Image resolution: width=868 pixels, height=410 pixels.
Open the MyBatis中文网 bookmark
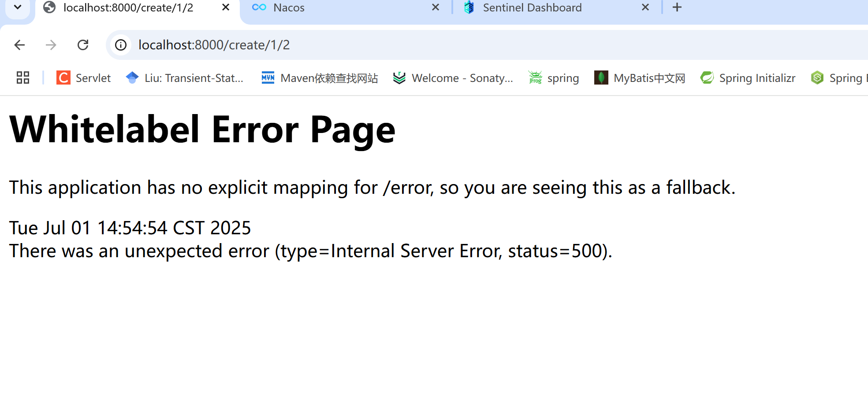[640, 78]
